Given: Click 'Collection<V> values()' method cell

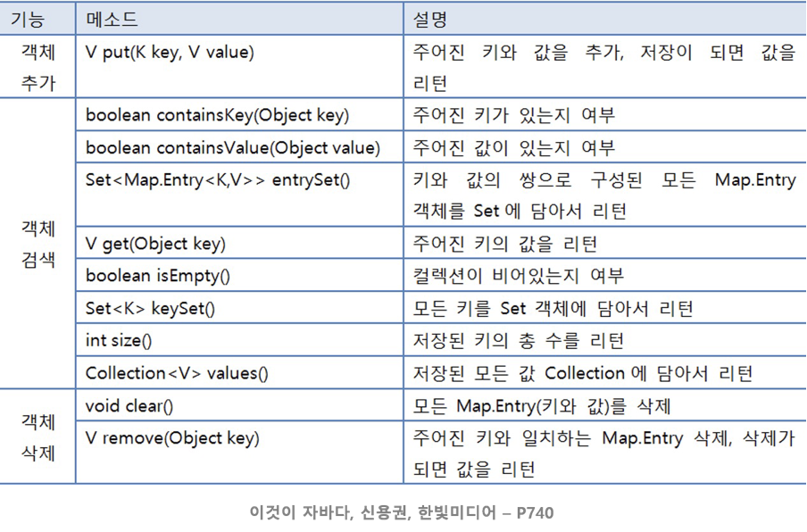Looking at the screenshot, I should [x=239, y=372].
